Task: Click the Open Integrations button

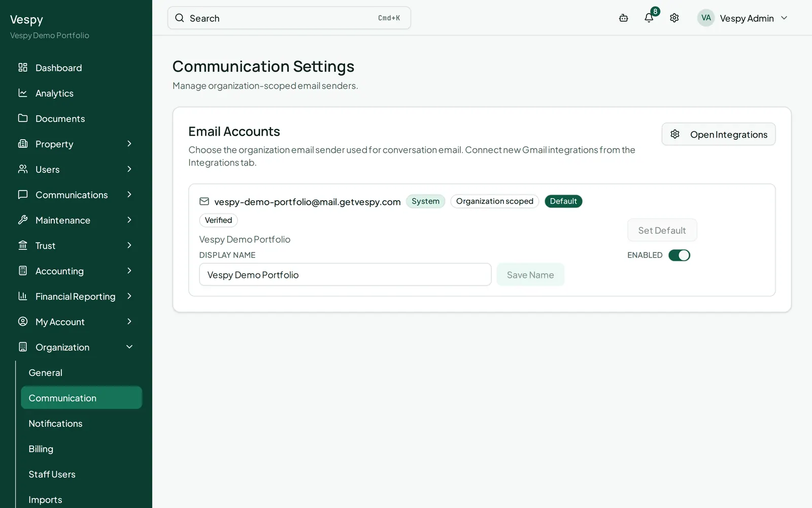Action: tap(719, 134)
